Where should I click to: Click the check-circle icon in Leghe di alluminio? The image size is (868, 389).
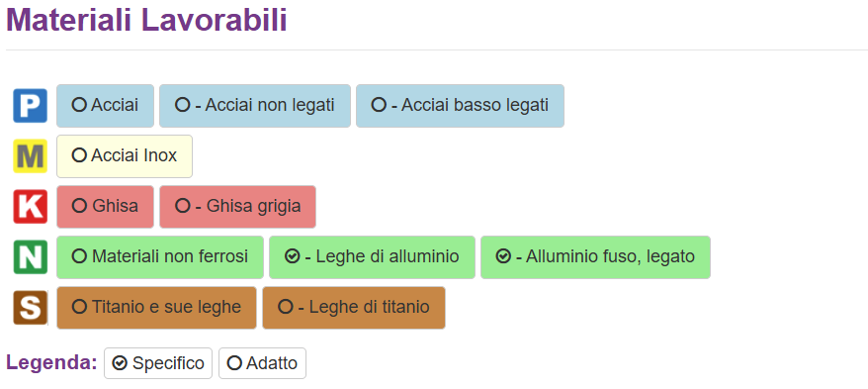point(292,256)
